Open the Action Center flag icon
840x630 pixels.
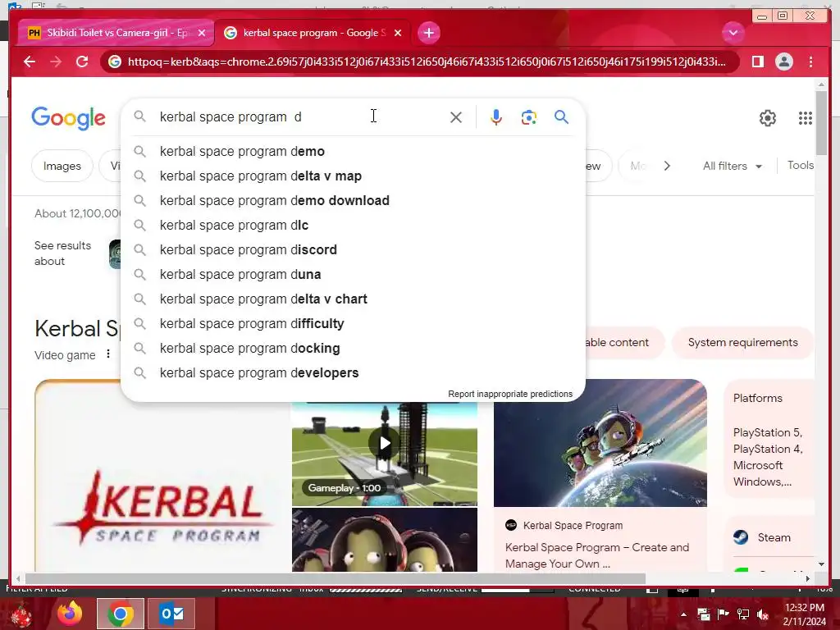click(724, 614)
